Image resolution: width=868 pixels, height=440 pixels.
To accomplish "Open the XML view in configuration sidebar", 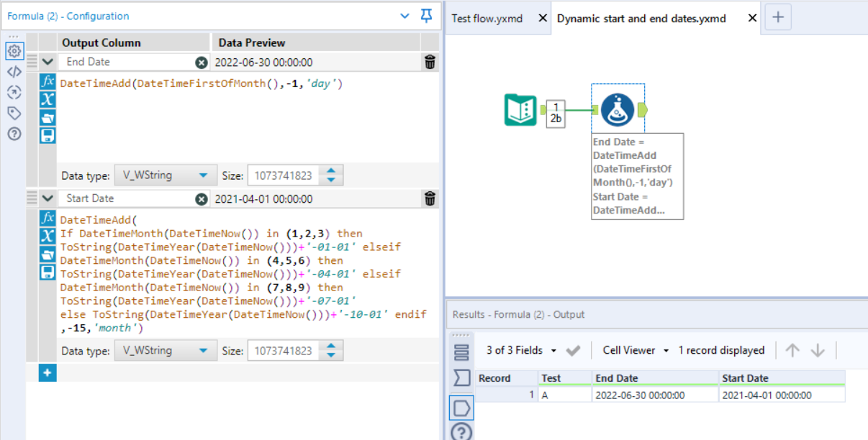I will (x=14, y=72).
